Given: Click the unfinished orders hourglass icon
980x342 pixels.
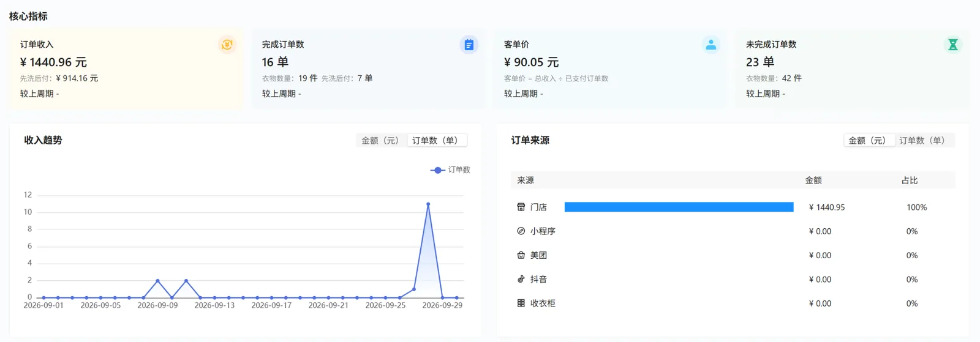Looking at the screenshot, I should [x=952, y=45].
